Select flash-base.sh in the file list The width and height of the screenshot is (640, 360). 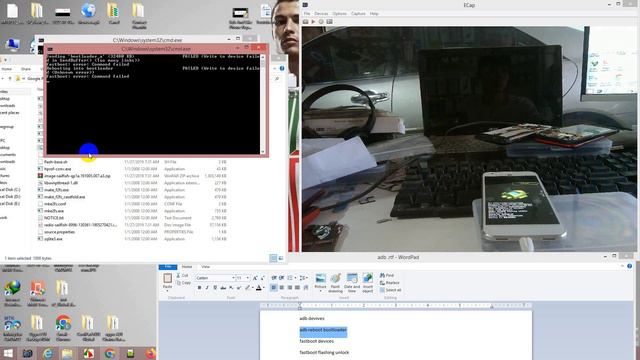[x=56, y=162]
